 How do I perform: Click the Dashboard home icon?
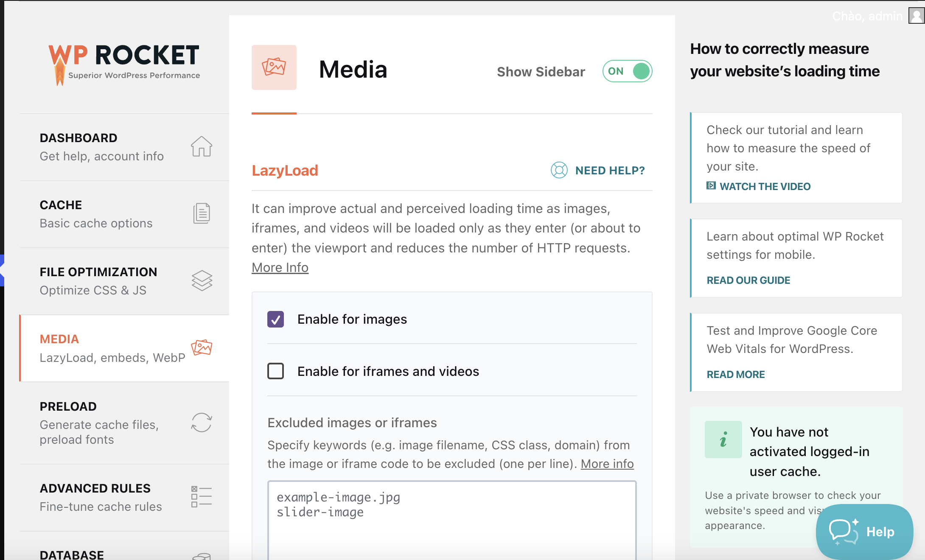point(202,147)
